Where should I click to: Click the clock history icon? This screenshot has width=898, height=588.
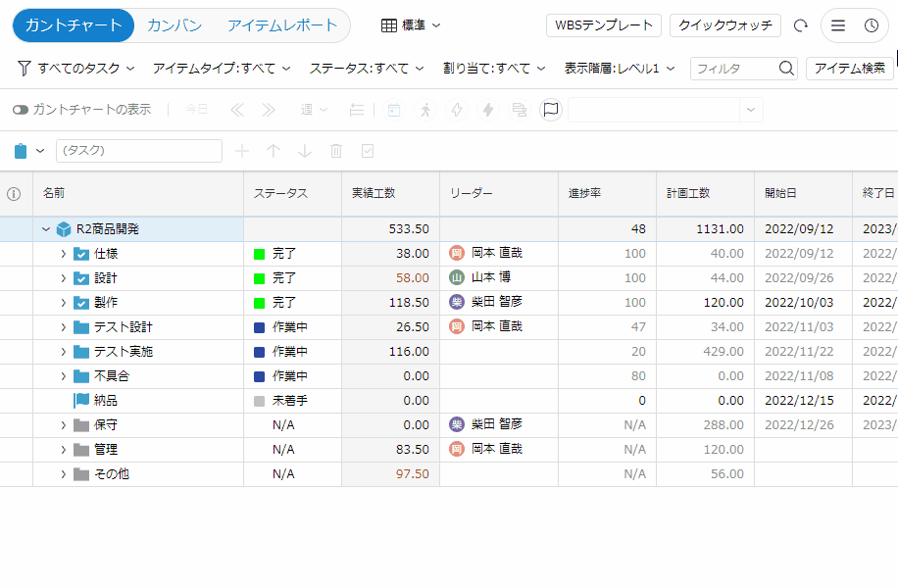872,25
